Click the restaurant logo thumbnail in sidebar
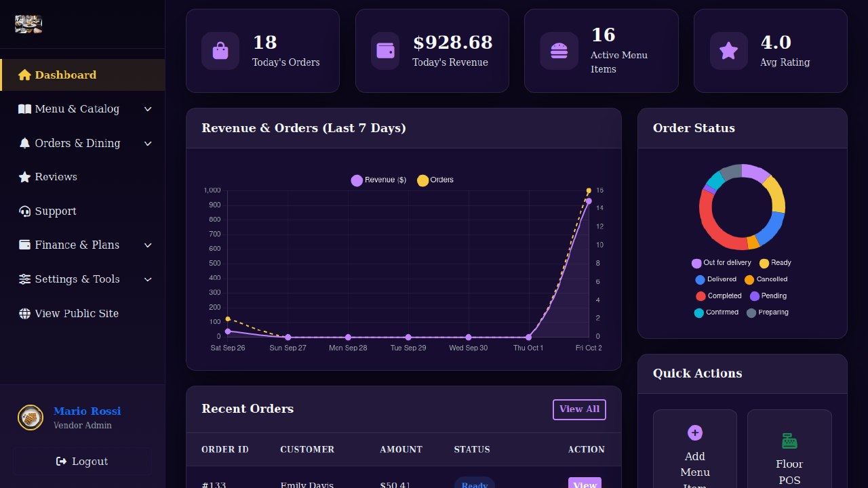 click(28, 24)
